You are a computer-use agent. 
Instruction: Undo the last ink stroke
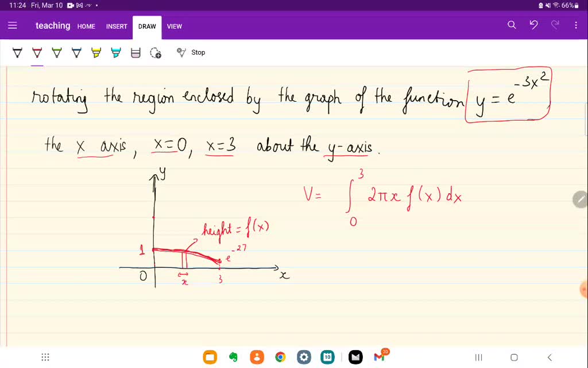click(533, 25)
